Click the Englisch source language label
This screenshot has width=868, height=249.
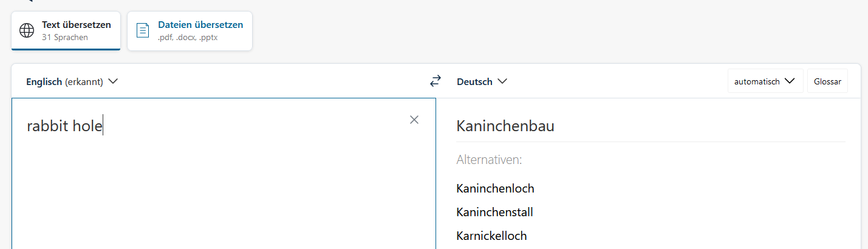44,81
